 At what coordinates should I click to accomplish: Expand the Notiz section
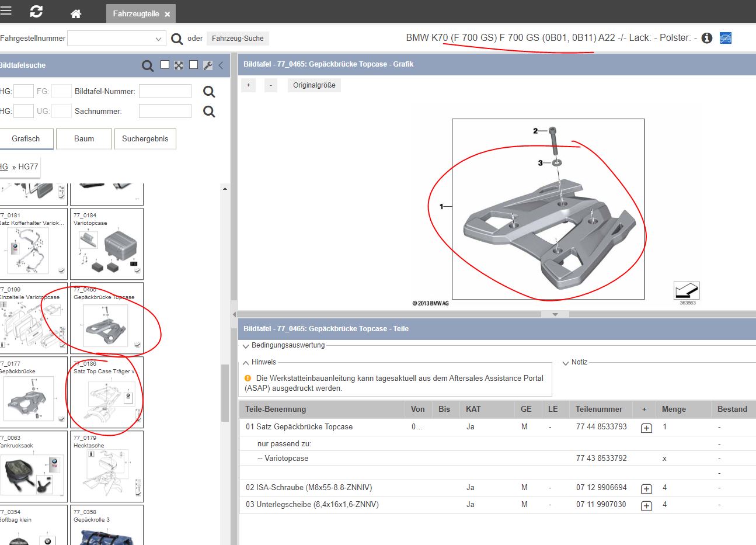565,363
